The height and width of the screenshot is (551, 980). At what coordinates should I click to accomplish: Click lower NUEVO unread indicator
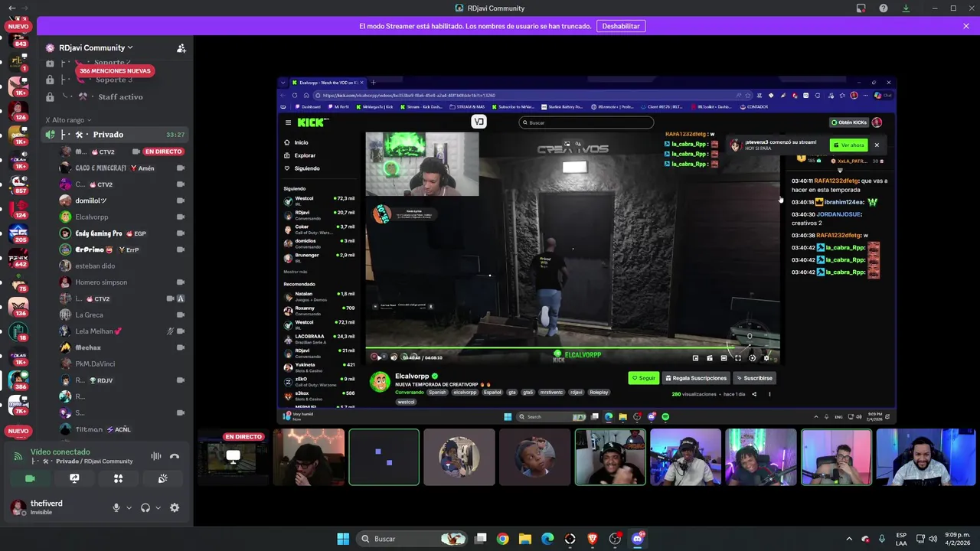[x=18, y=431]
